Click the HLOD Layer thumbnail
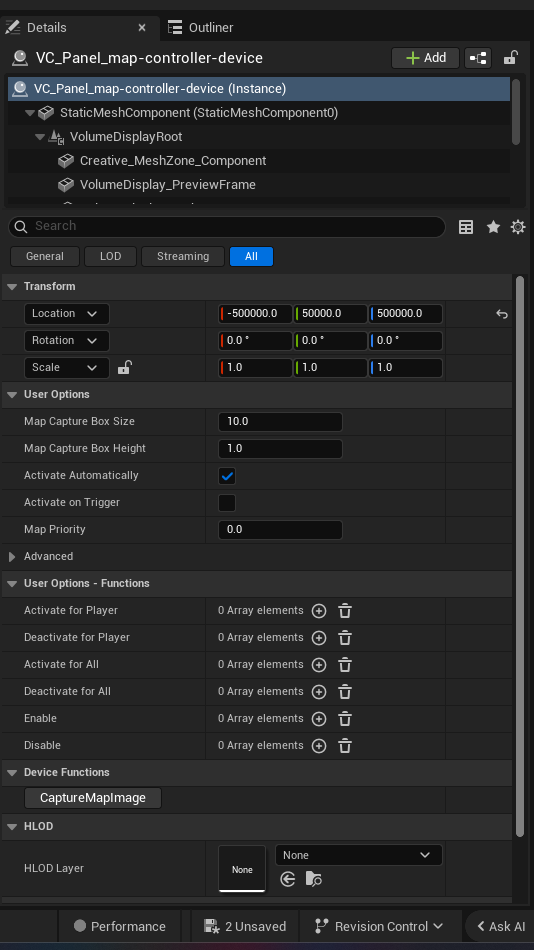This screenshot has height=950, width=534. (242, 869)
